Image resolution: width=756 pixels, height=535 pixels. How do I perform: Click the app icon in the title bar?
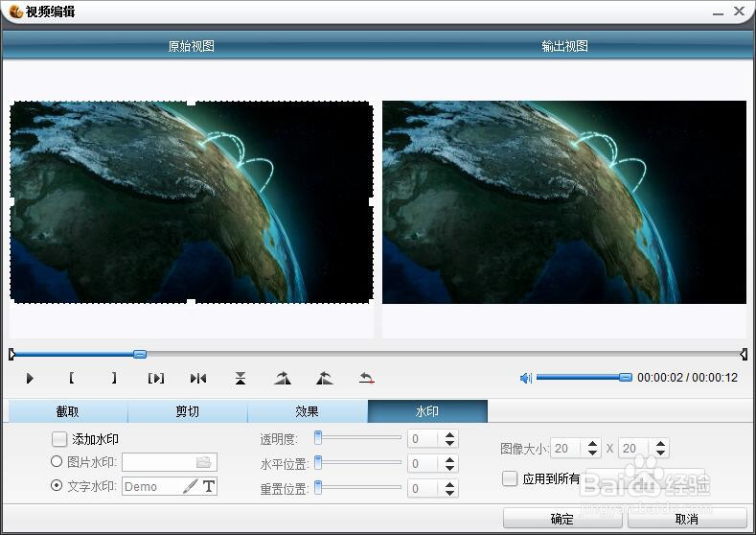pyautogui.click(x=16, y=11)
